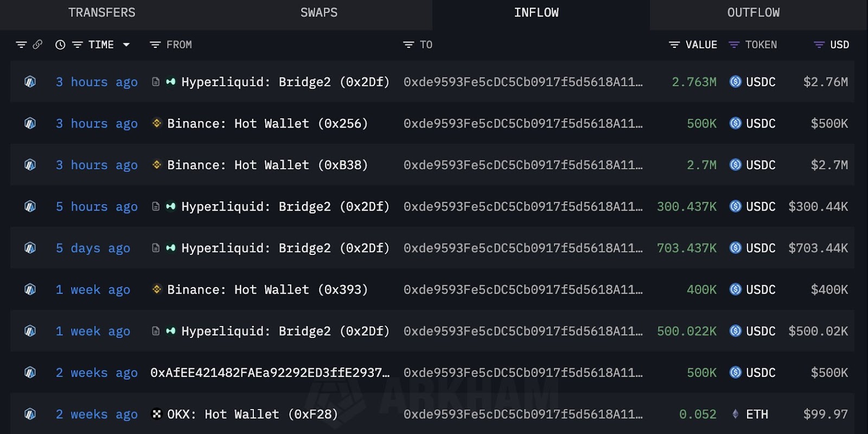Open the FROM column filter
The image size is (868, 434).
[155, 44]
